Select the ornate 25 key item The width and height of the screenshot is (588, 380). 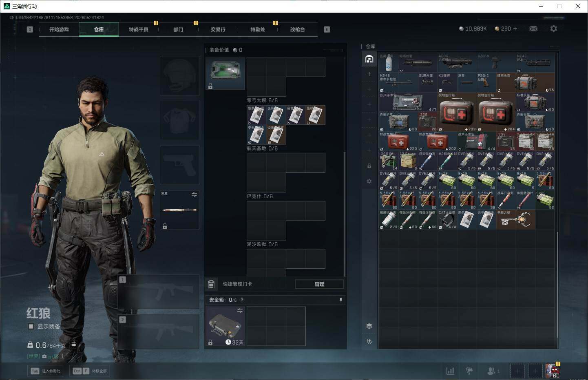[x=515, y=220]
